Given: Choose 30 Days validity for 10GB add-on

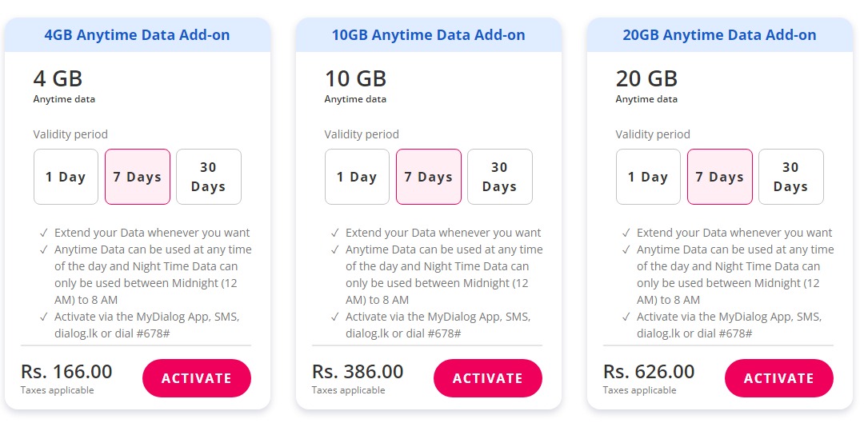Looking at the screenshot, I should click(500, 177).
